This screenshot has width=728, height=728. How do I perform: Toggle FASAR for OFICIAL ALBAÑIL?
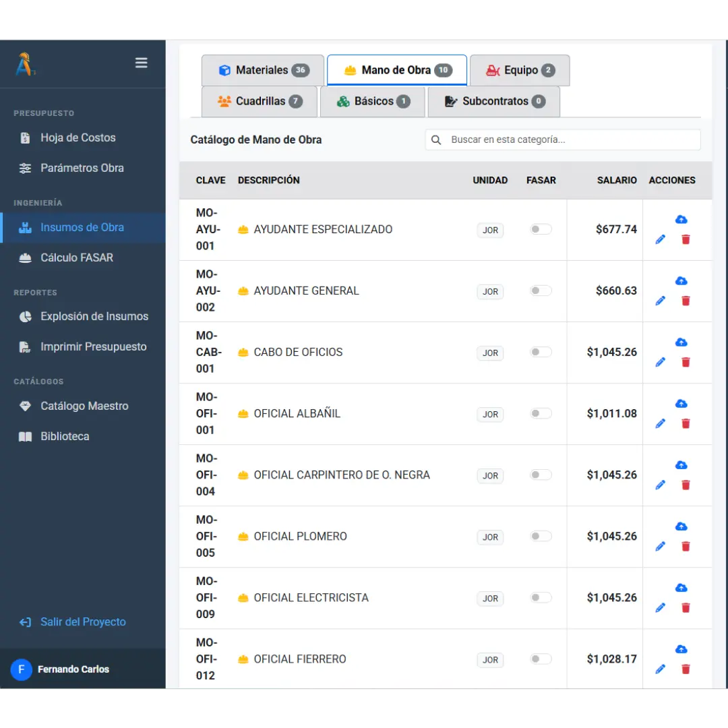click(541, 413)
